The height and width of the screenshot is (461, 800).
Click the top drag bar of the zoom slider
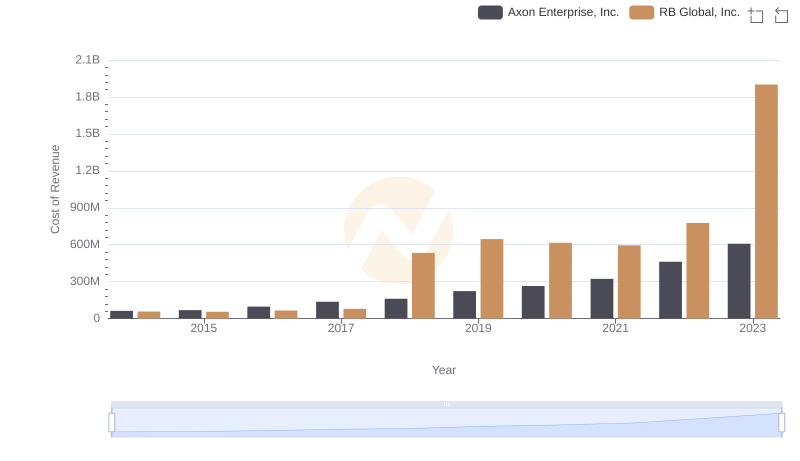(446, 404)
